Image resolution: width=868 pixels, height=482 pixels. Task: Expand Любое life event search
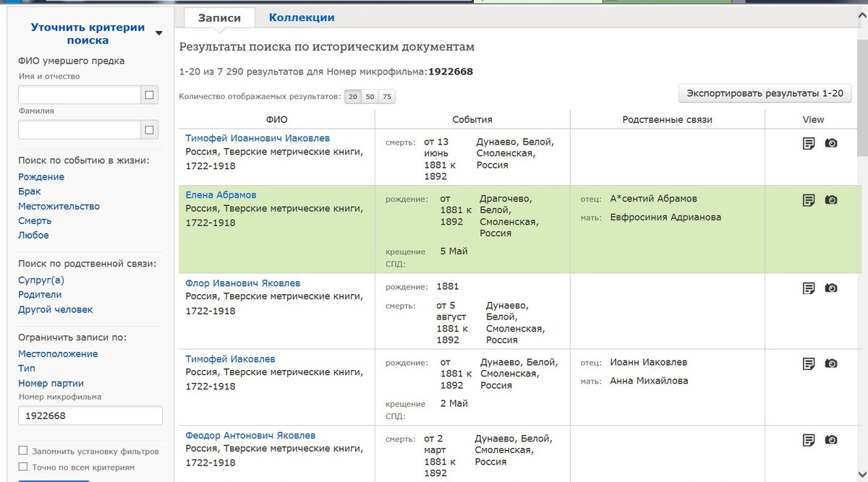33,235
